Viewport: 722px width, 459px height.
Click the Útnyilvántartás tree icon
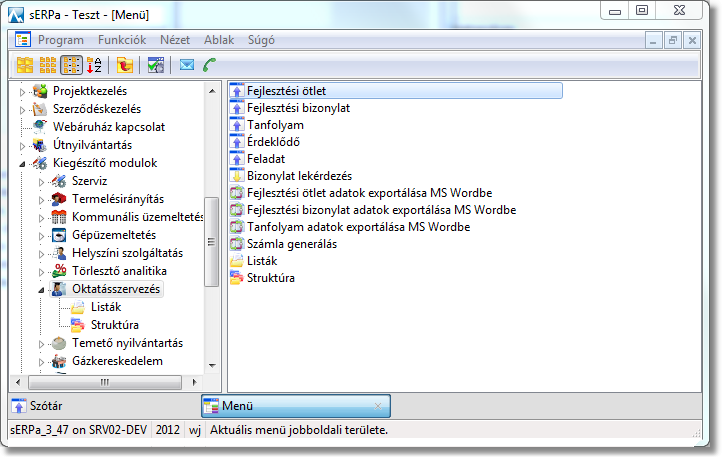pos(40,145)
